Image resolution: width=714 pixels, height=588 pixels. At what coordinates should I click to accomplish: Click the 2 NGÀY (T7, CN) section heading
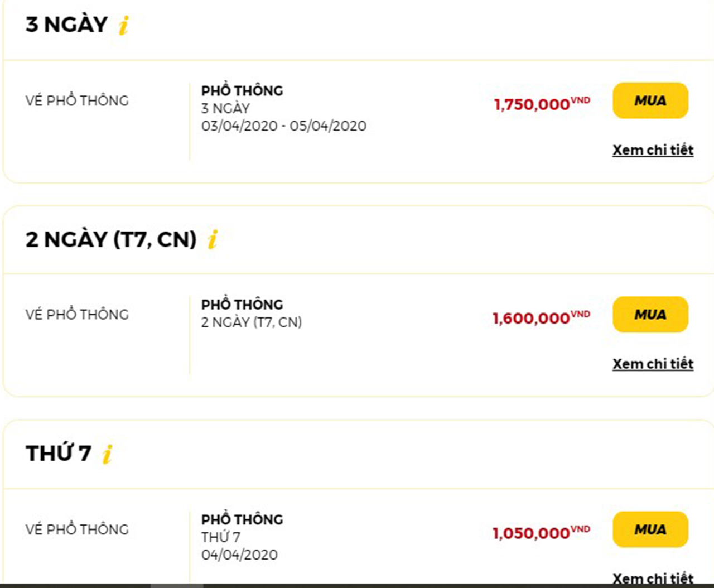tap(111, 239)
